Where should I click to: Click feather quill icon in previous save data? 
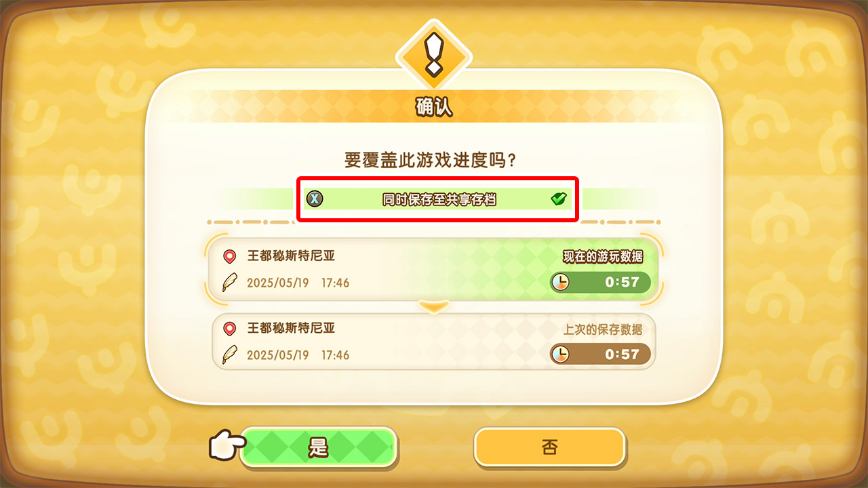click(x=230, y=355)
